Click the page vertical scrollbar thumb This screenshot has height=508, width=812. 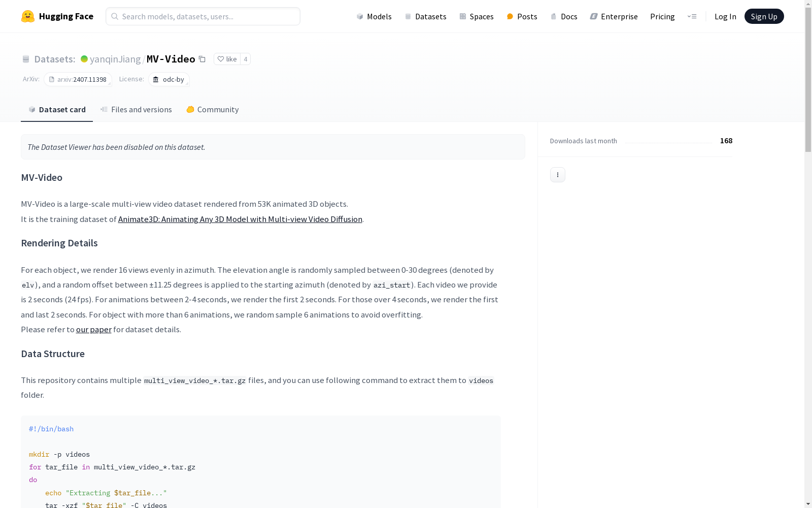pos(808,80)
